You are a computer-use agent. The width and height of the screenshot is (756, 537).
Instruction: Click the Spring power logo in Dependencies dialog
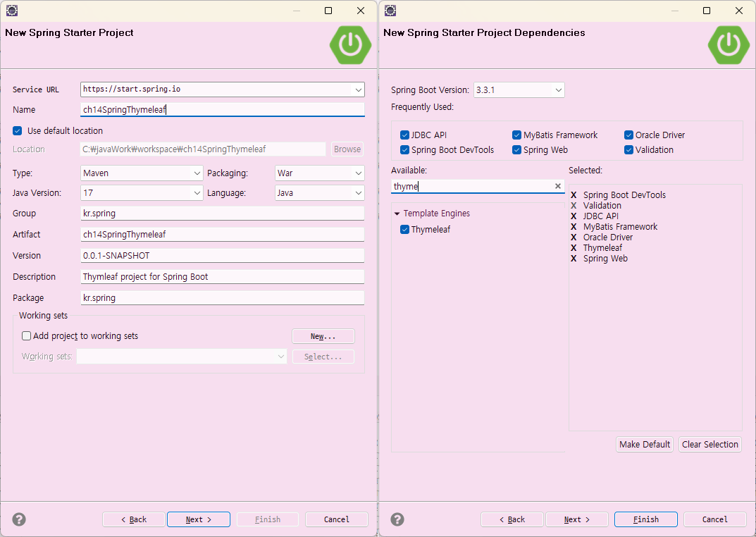(x=729, y=45)
